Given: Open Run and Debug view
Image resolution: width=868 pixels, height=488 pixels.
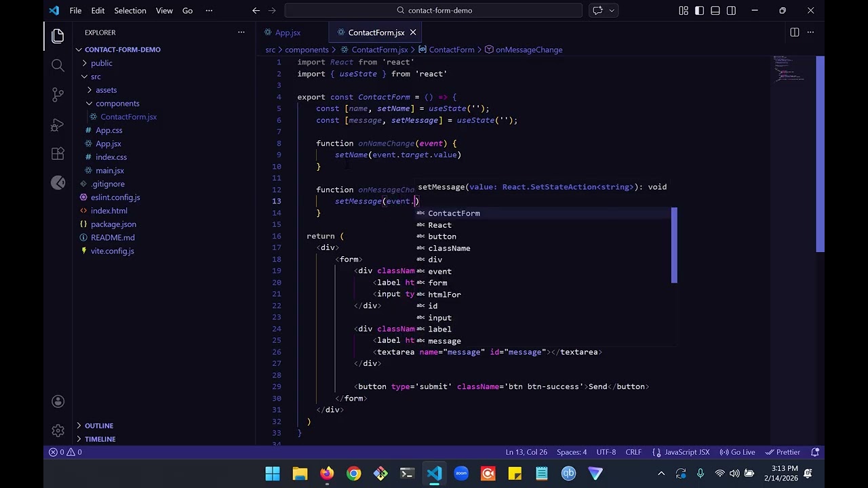Looking at the screenshot, I should point(58,125).
